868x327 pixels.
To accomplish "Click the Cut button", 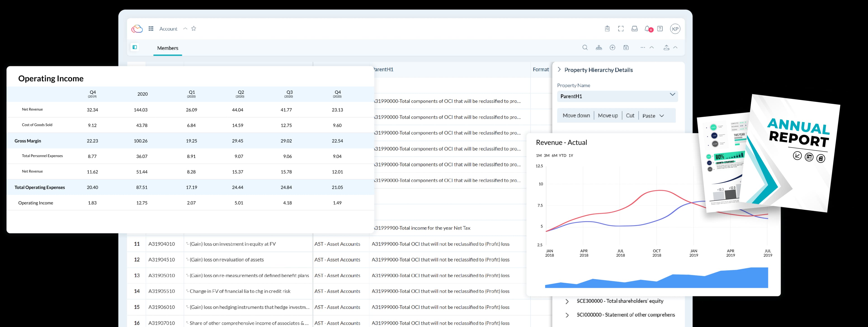I will pyautogui.click(x=630, y=115).
